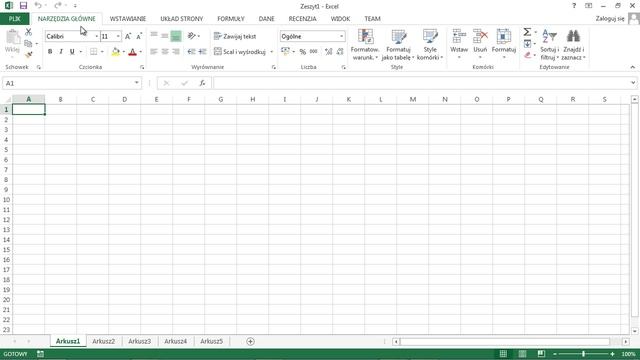Click the Copy icon in clipboard group
Viewport: 640px width, 360px height.
click(28, 43)
